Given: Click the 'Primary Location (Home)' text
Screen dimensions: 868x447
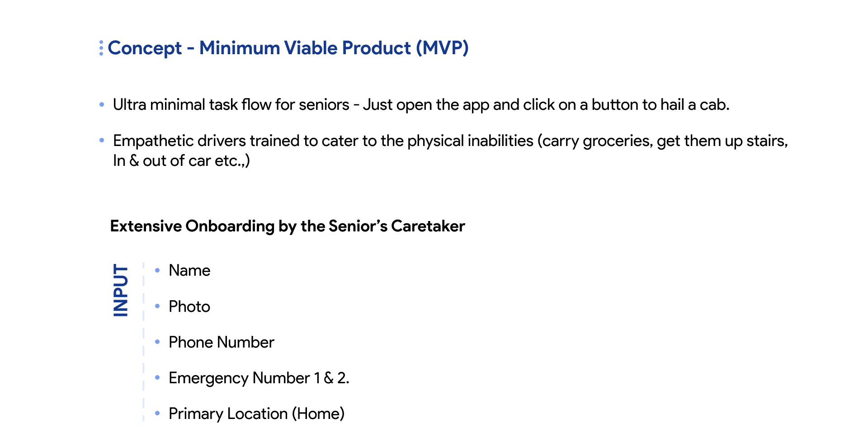Looking at the screenshot, I should pyautogui.click(x=256, y=414).
